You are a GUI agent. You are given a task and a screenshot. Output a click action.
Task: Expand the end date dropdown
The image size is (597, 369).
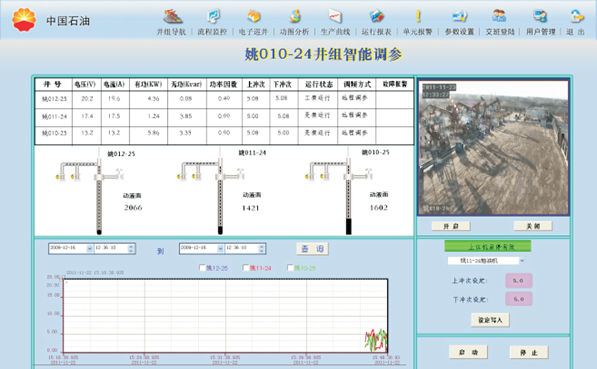coord(220,248)
